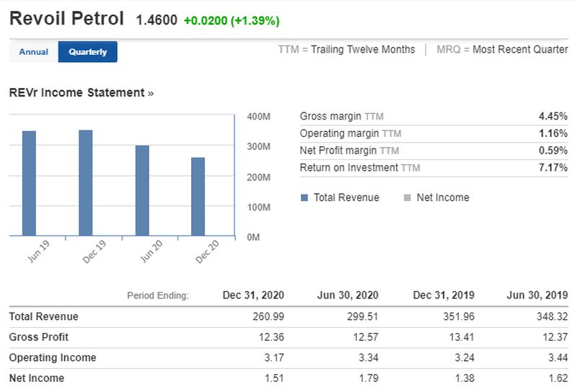Image resolution: width=577 pixels, height=392 pixels.
Task: Click the Operating margin TTM label
Action: [x=351, y=133]
